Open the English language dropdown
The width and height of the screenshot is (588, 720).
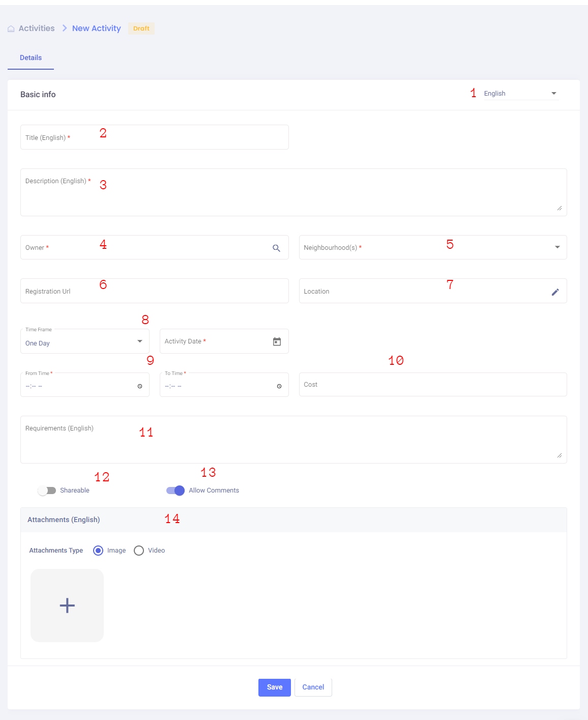click(x=521, y=94)
